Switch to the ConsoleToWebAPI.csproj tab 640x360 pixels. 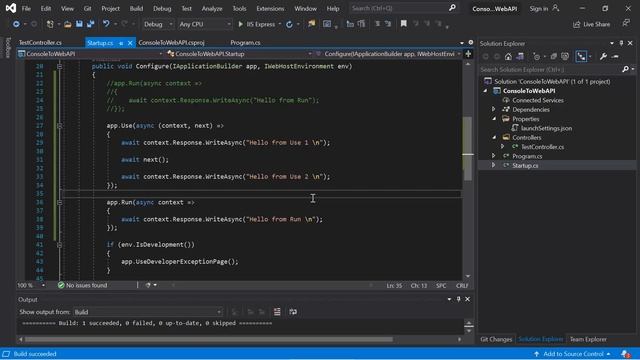pyautogui.click(x=171, y=43)
